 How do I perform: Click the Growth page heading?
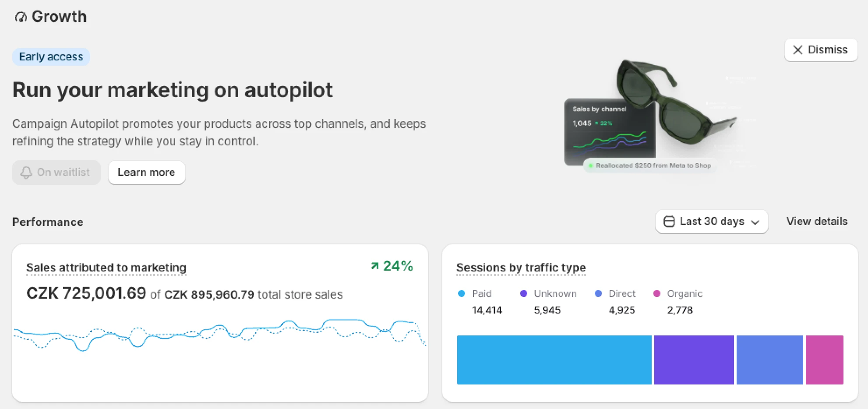tap(59, 17)
